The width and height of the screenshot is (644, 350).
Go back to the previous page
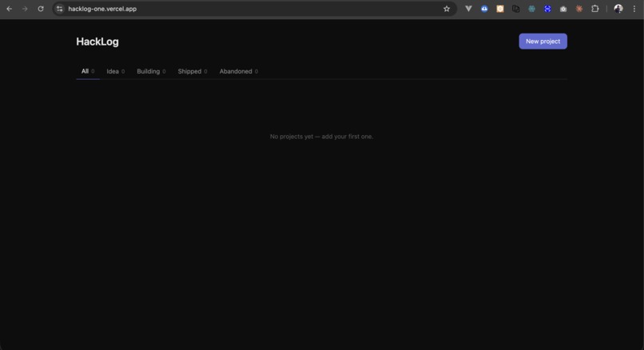click(x=9, y=9)
